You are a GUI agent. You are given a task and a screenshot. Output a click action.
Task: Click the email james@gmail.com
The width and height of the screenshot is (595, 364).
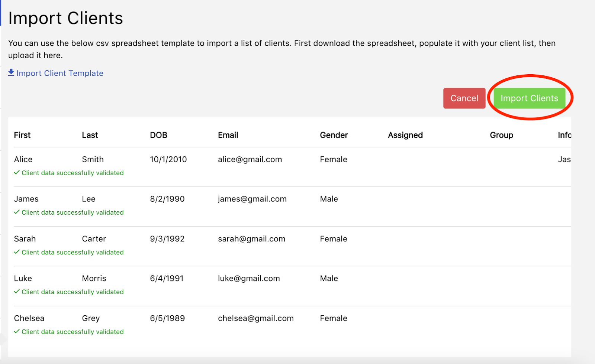(x=252, y=199)
